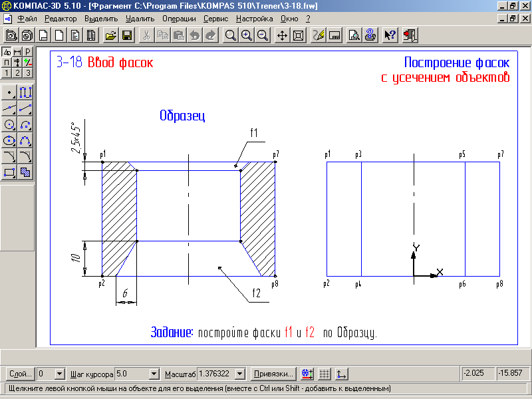Image resolution: width=532 pixels, height=399 pixels.
Task: Open local coordinate system icon
Action: click(x=342, y=374)
